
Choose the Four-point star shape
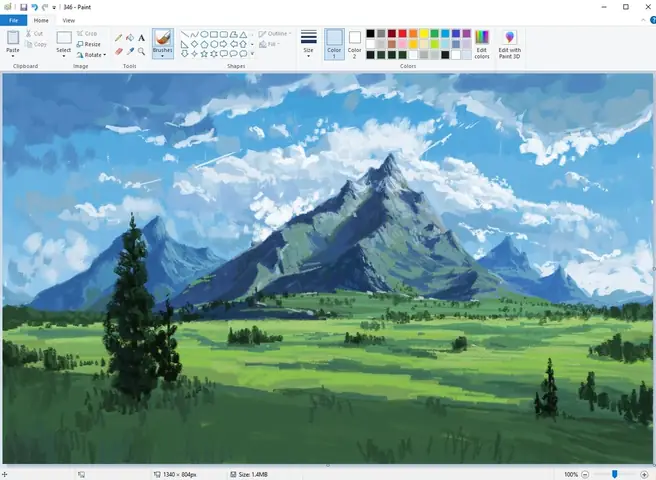click(195, 54)
